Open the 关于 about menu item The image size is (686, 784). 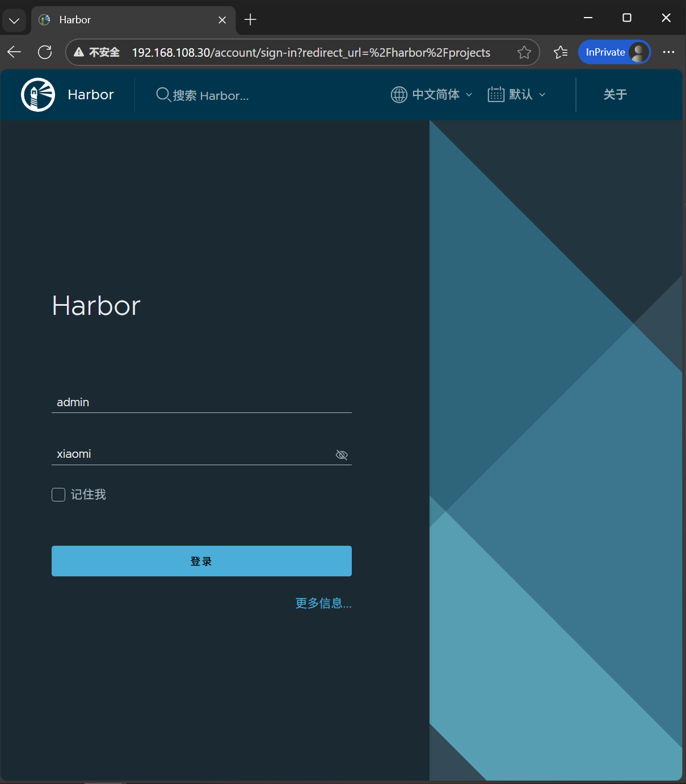(615, 95)
